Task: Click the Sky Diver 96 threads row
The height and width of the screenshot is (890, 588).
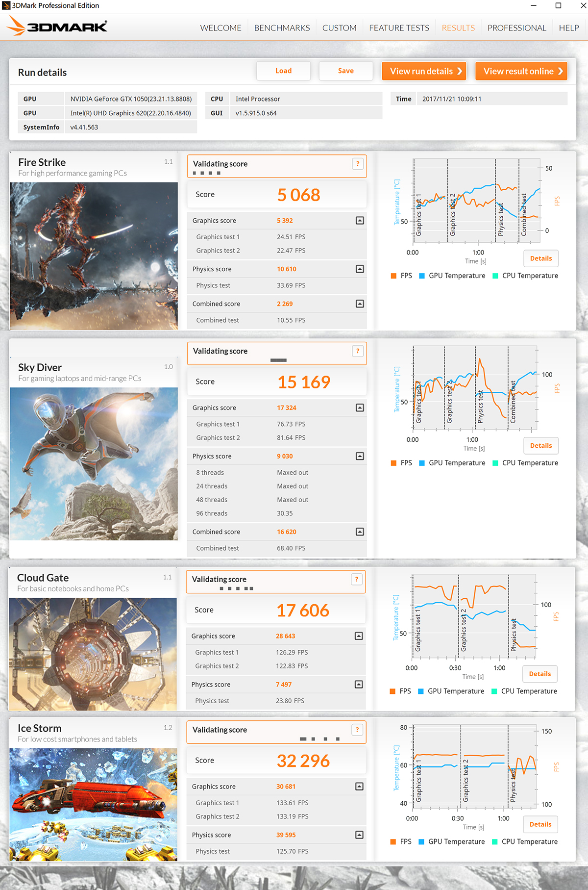Action: pos(277,513)
